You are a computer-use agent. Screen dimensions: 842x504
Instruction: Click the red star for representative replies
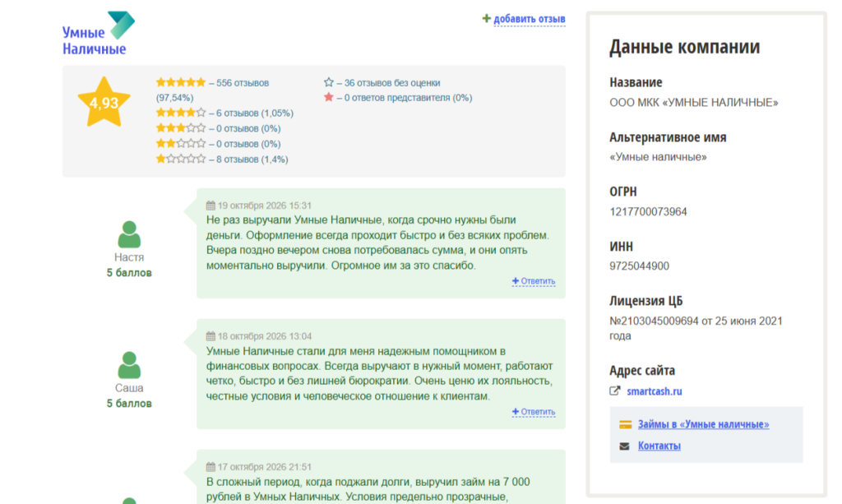(329, 97)
